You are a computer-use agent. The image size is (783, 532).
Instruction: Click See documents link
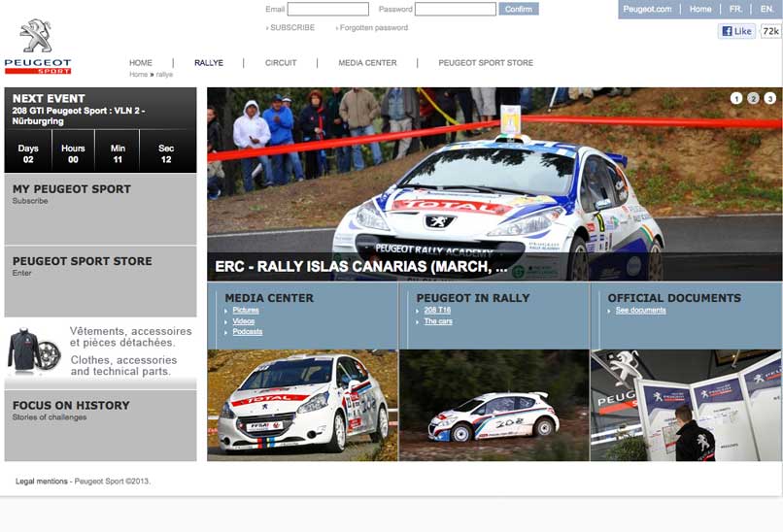tap(640, 311)
